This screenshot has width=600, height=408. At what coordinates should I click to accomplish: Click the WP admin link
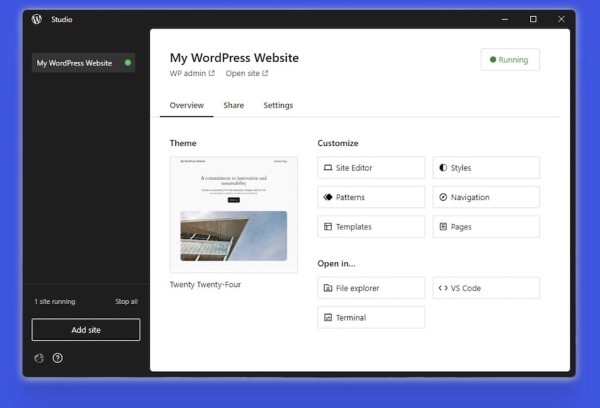(192, 73)
